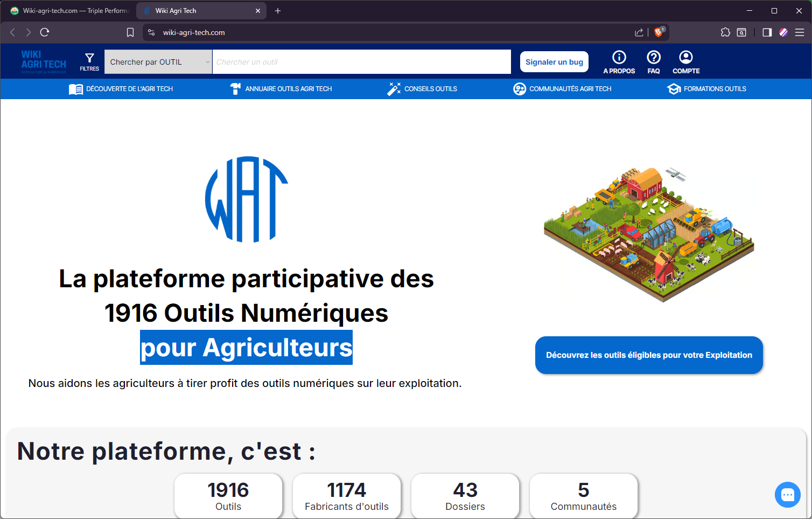
Task: Switch to the Wiki-agri-tech.com Triple Performance tab
Action: click(x=70, y=11)
